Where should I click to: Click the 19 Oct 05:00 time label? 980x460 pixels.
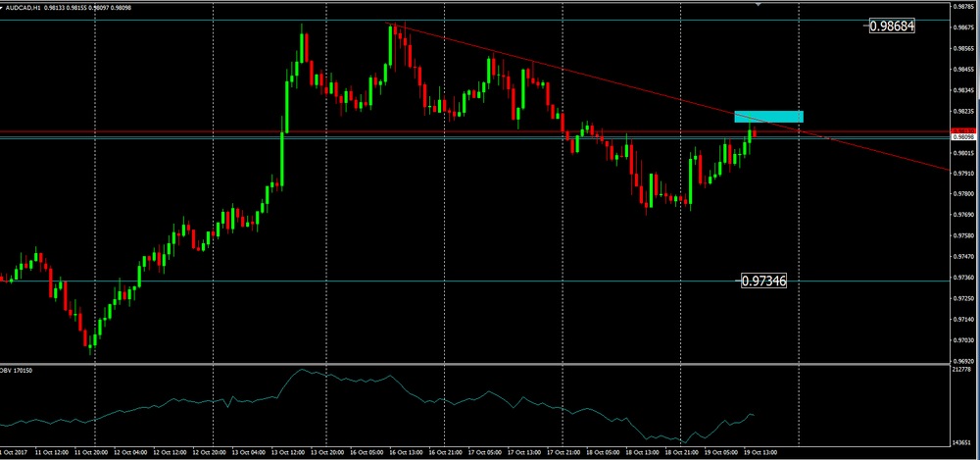[720, 451]
